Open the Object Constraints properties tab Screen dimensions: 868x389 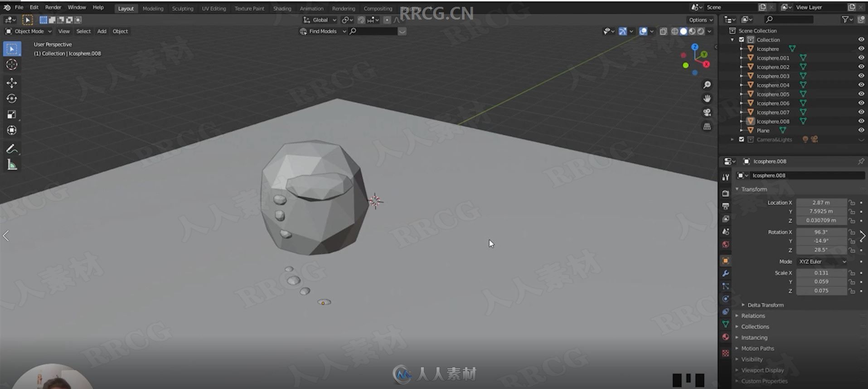coord(726,311)
